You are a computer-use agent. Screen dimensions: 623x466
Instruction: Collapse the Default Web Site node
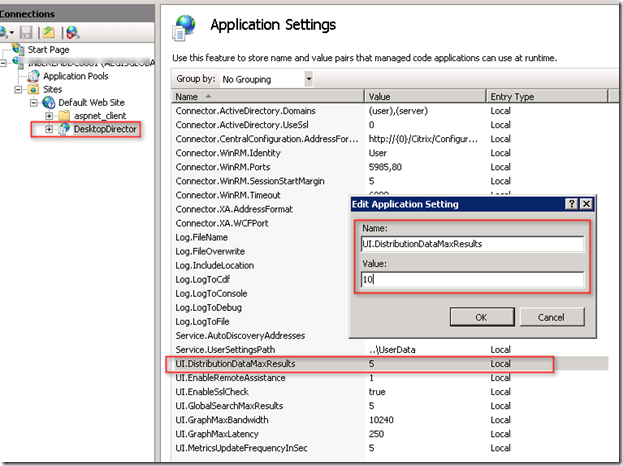coord(34,103)
